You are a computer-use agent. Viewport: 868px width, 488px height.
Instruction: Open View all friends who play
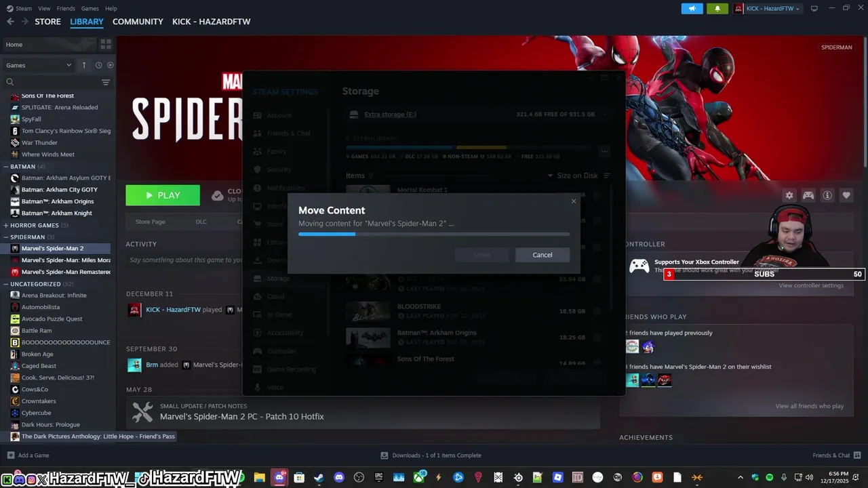810,406
